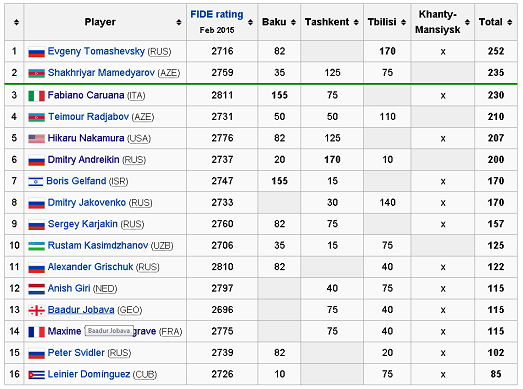Open Shakhriyar Mamedyarov player page
Viewport: 523px width, 389px height.
coord(101,72)
